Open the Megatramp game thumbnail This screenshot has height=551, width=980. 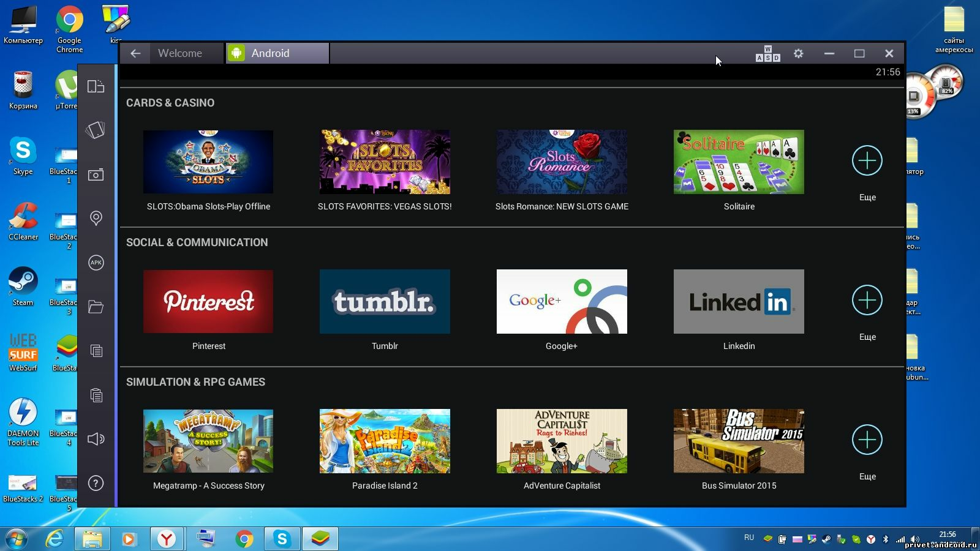[208, 441]
